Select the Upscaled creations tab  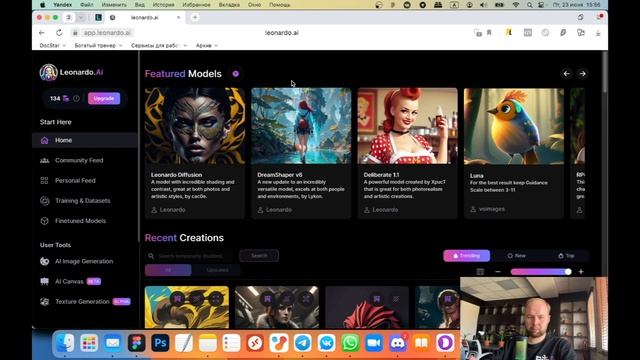tap(217, 270)
